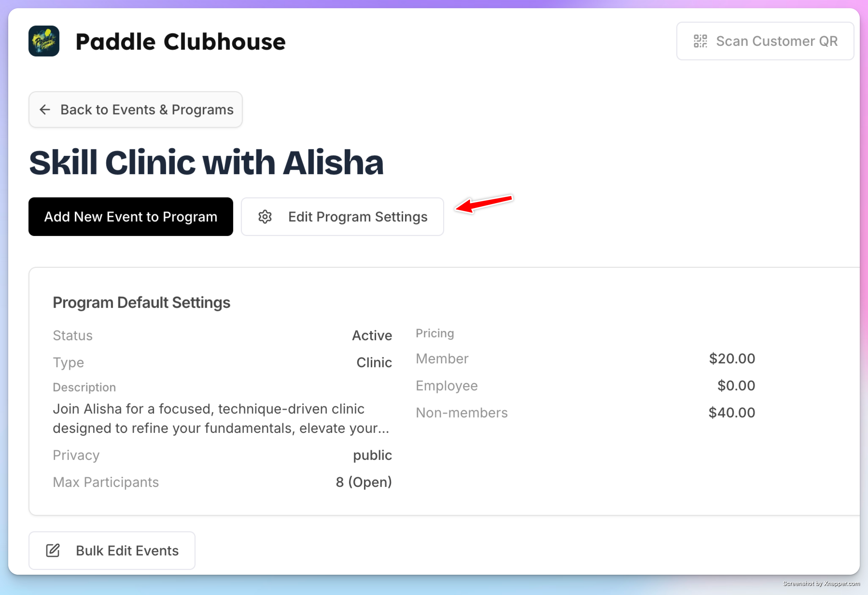The height and width of the screenshot is (595, 868).
Task: Click the Skill Clinic with Alisha heading
Action: click(206, 163)
